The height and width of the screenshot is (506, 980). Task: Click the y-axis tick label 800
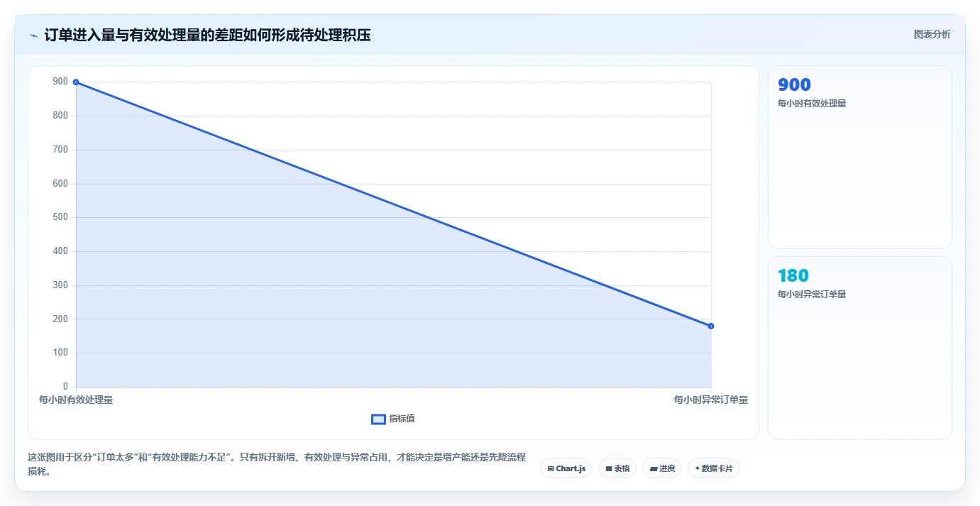point(60,116)
